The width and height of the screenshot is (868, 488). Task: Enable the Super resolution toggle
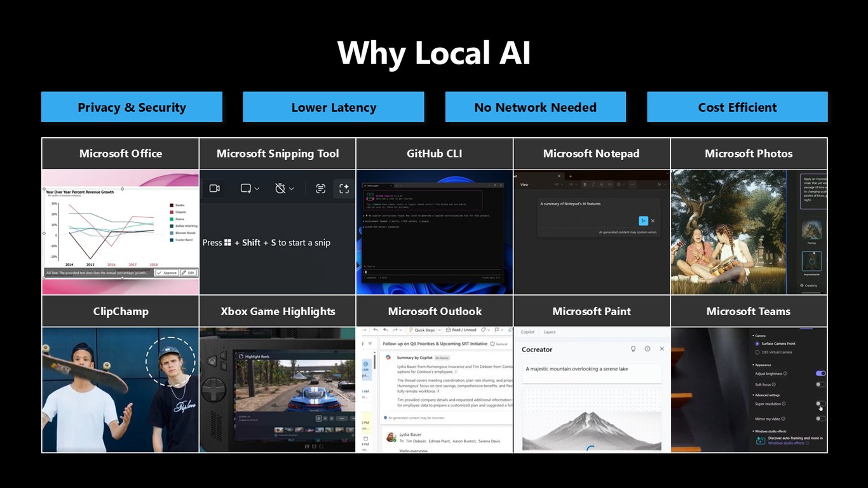pos(821,403)
